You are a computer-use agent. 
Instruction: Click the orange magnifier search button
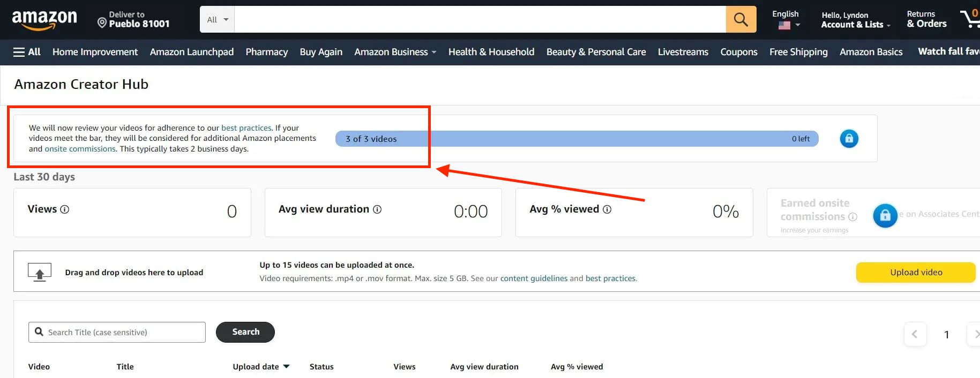[741, 20]
